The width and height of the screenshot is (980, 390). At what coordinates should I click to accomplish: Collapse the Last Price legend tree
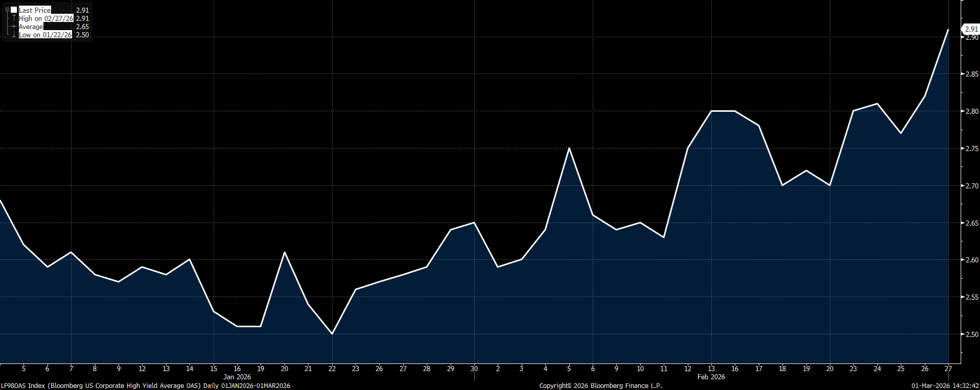point(7,10)
